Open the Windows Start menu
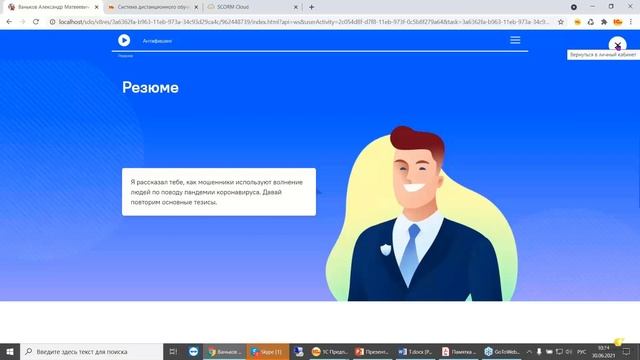This screenshot has width=640, height=360. click(x=10, y=351)
